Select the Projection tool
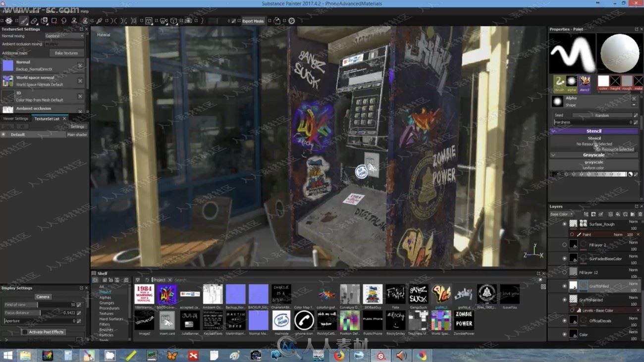The image size is (644, 362). (x=44, y=21)
